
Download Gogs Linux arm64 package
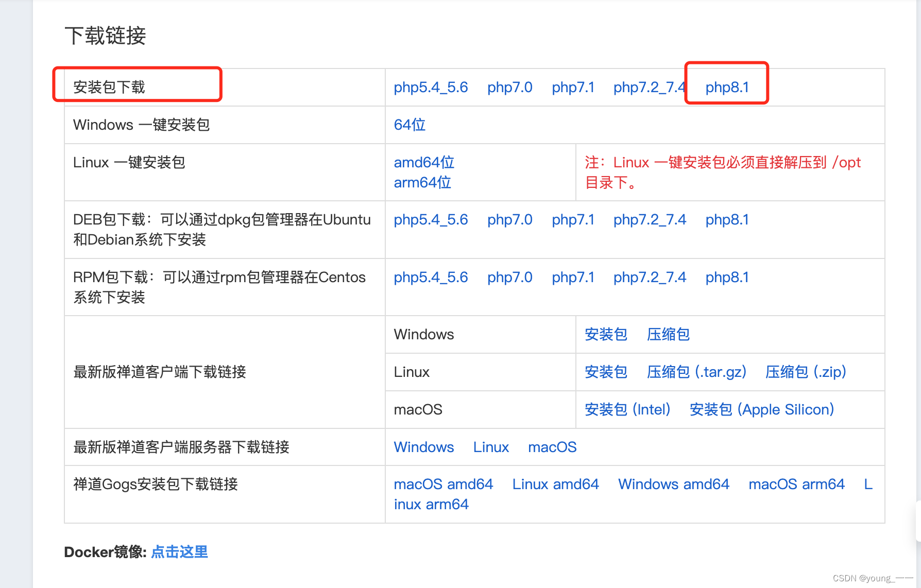point(431,505)
